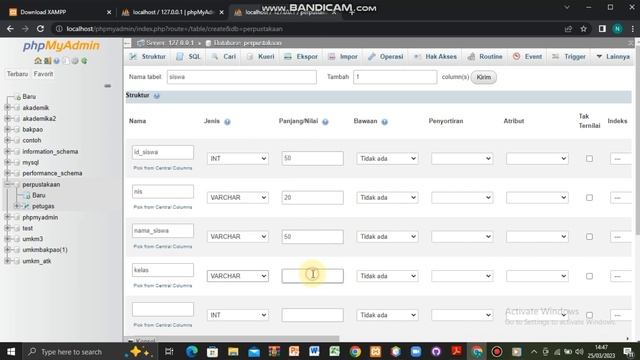Open File Explorer from taskbar

[233, 351]
